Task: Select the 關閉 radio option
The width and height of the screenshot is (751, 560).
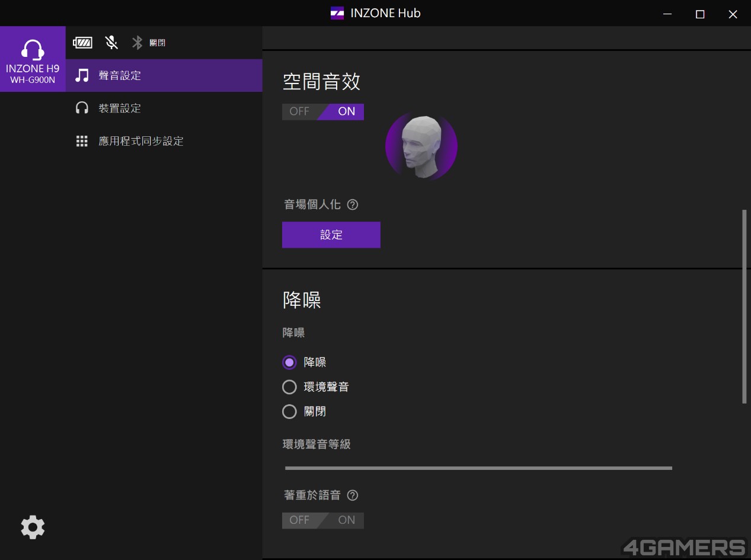Action: tap(289, 412)
